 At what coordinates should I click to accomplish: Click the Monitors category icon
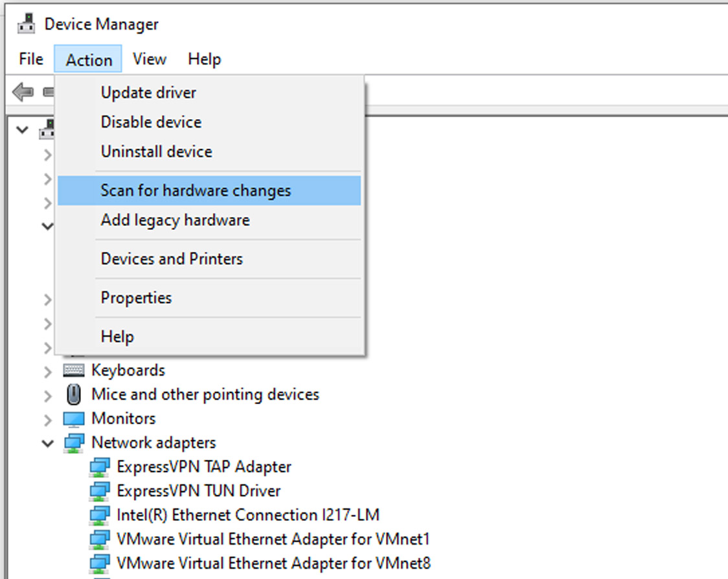click(74, 419)
